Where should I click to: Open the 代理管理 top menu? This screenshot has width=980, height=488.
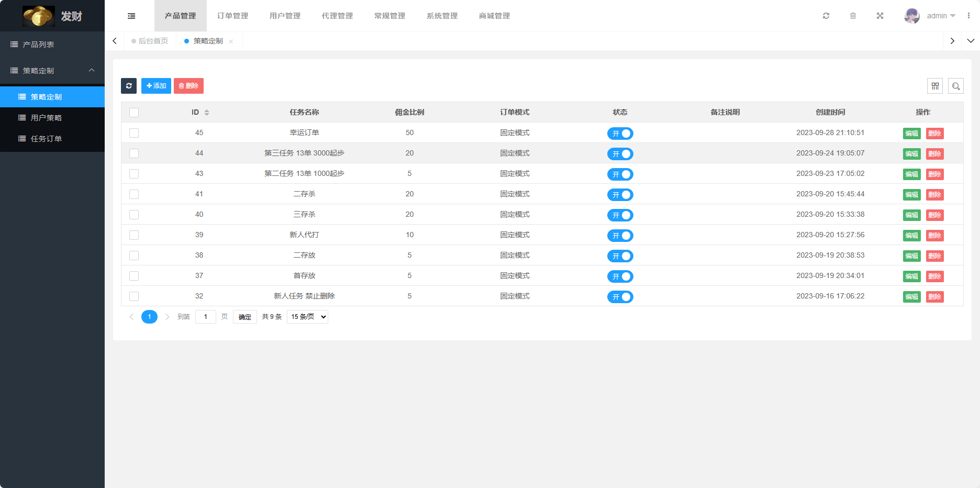coord(338,16)
